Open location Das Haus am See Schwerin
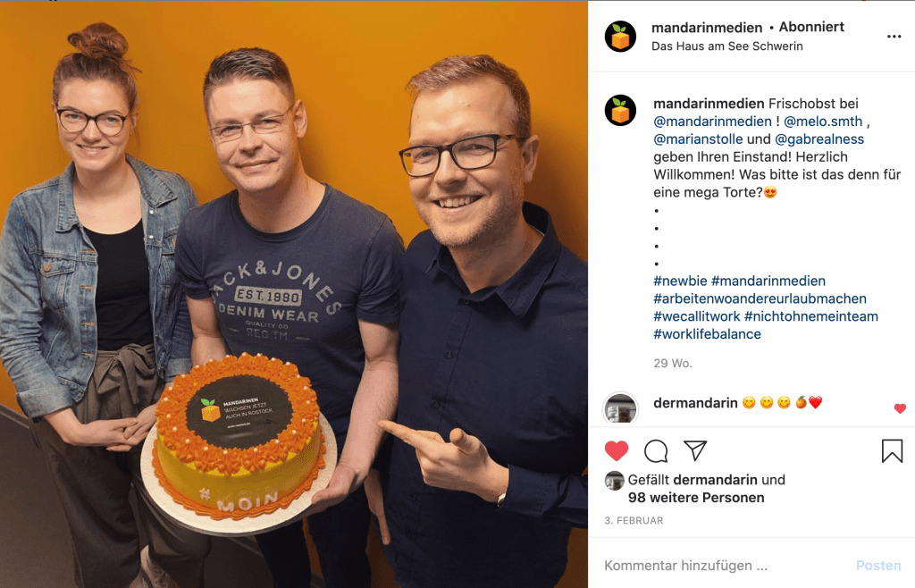The width and height of the screenshot is (915, 588). [x=727, y=46]
